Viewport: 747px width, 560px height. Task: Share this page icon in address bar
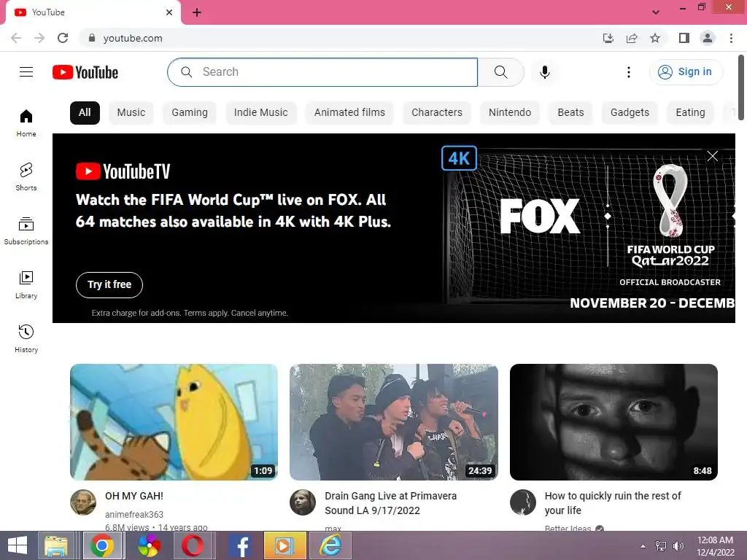tap(632, 38)
